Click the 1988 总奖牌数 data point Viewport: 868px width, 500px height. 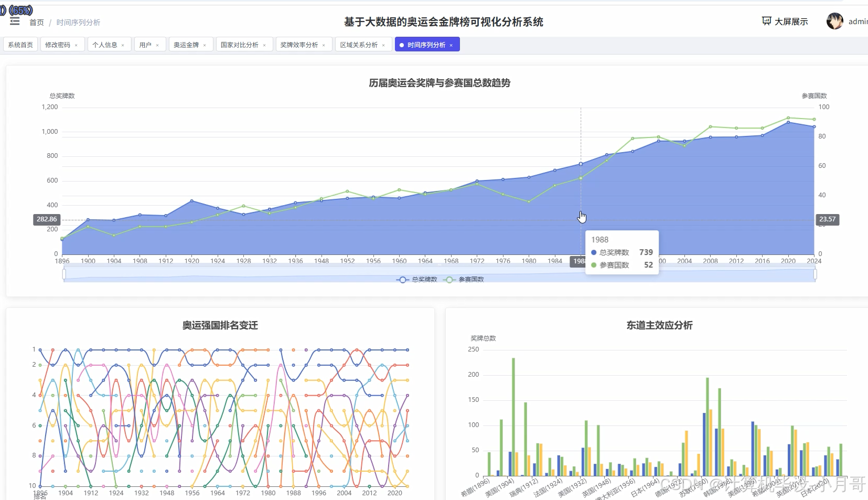[x=581, y=164]
